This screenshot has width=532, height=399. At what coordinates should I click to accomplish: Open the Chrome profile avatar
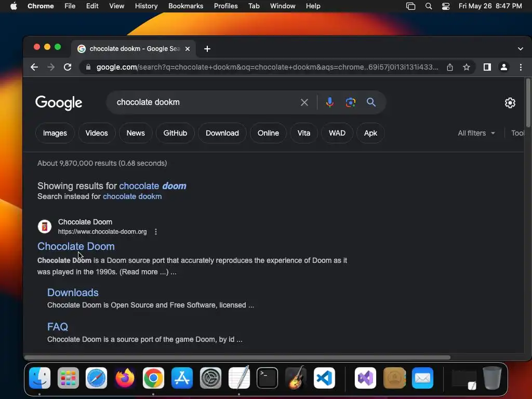[x=504, y=67]
